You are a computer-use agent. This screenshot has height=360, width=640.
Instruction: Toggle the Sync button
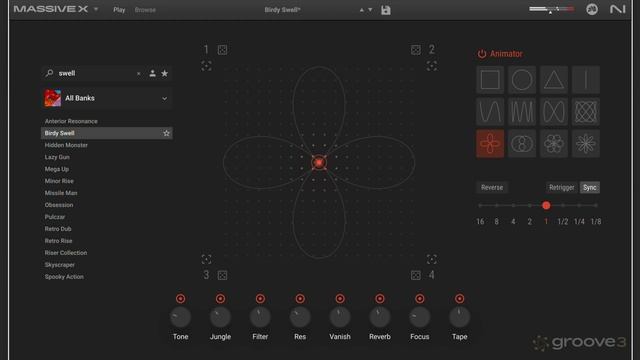pyautogui.click(x=589, y=187)
